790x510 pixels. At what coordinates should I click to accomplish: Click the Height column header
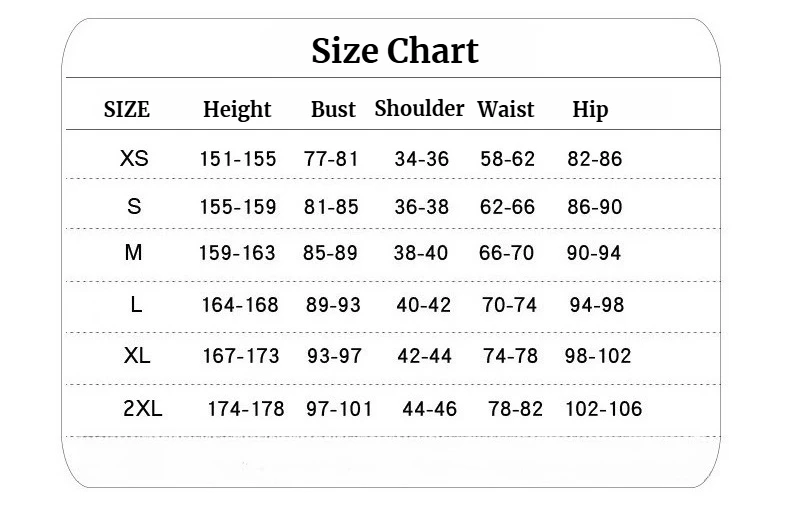point(237,110)
